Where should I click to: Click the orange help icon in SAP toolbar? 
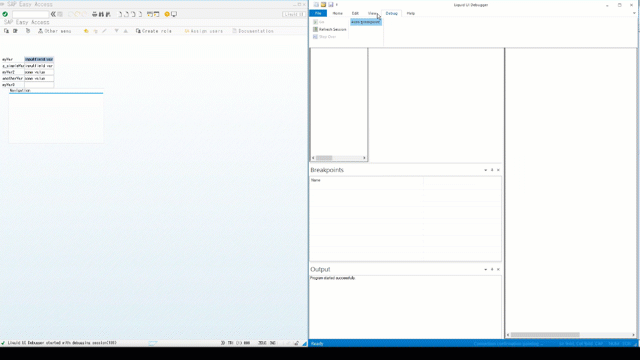pyautogui.click(x=167, y=14)
